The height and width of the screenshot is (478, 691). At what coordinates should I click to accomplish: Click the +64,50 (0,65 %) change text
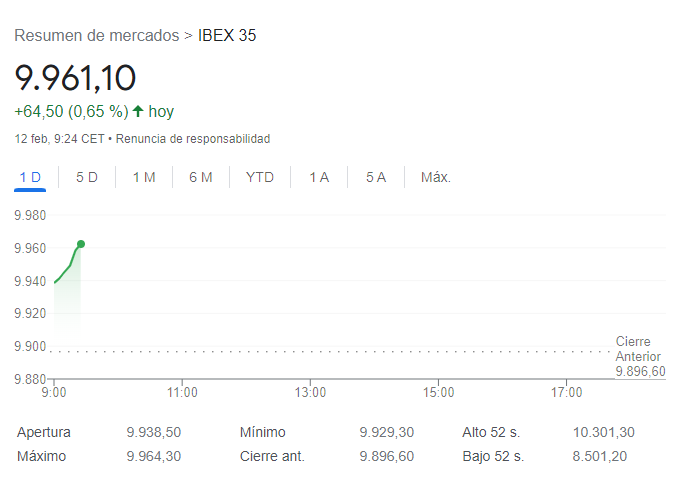[71, 111]
